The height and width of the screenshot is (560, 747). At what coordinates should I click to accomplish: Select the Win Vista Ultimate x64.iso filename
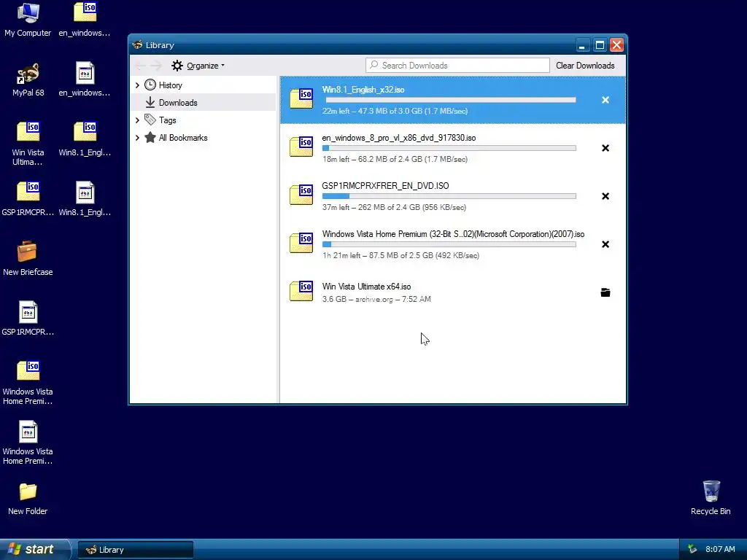[x=366, y=287]
